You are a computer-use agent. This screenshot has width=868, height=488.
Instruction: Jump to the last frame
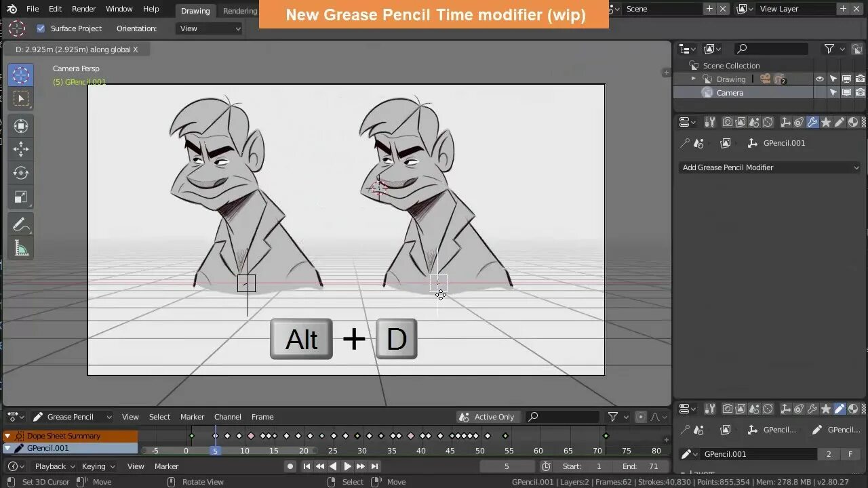[x=374, y=466]
